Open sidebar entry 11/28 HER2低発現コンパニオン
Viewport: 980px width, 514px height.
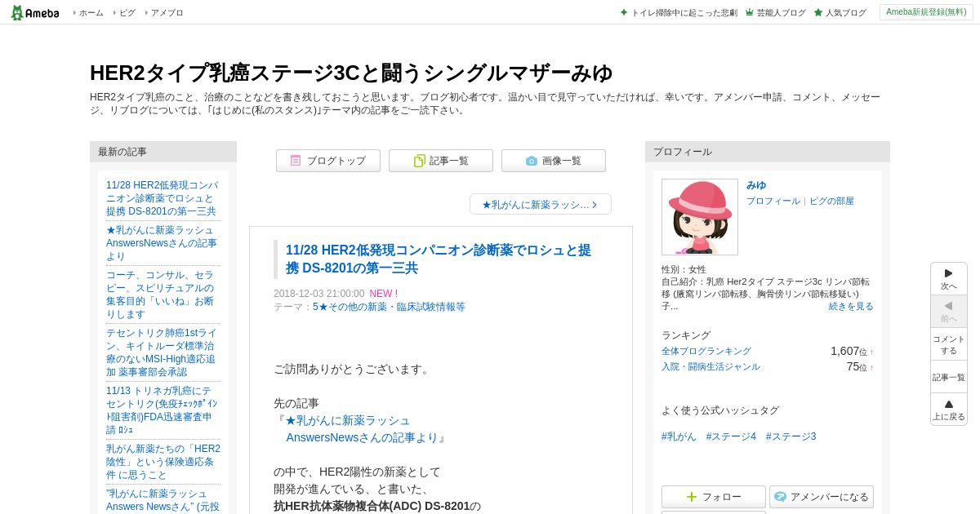tap(163, 198)
